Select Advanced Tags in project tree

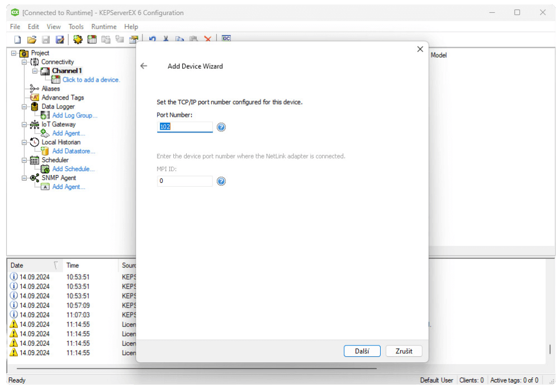[x=63, y=97]
